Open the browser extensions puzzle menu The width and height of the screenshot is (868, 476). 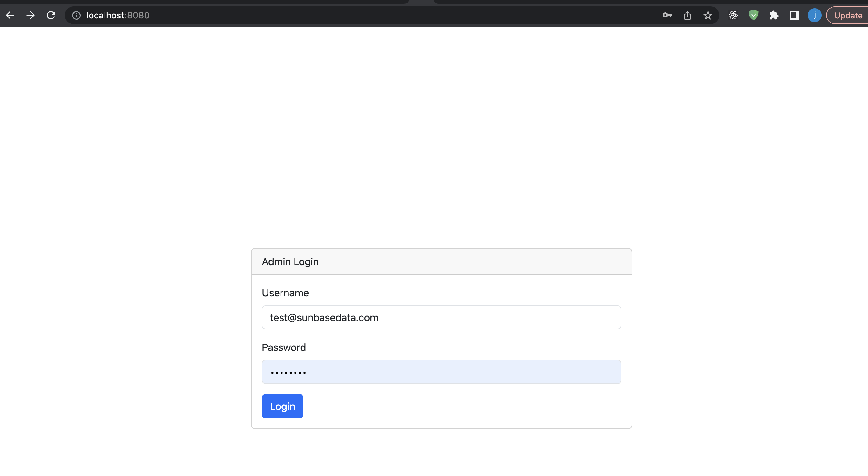[x=774, y=15]
